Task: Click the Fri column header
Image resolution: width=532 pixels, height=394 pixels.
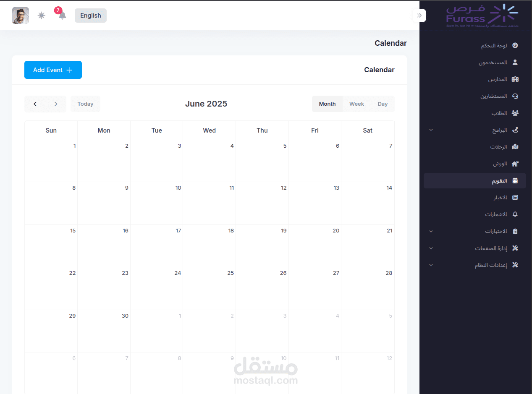Action: click(315, 130)
